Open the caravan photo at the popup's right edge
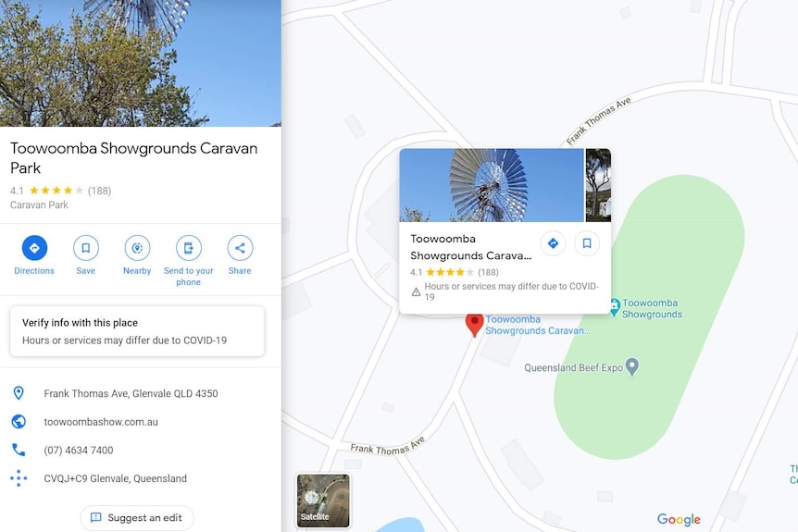 (x=598, y=185)
